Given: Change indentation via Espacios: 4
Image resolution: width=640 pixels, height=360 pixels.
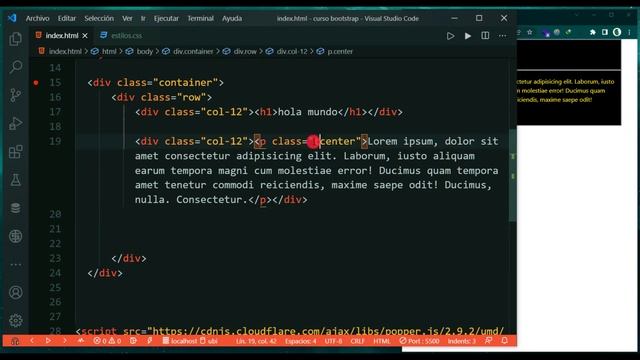Looking at the screenshot, I should point(300,341).
